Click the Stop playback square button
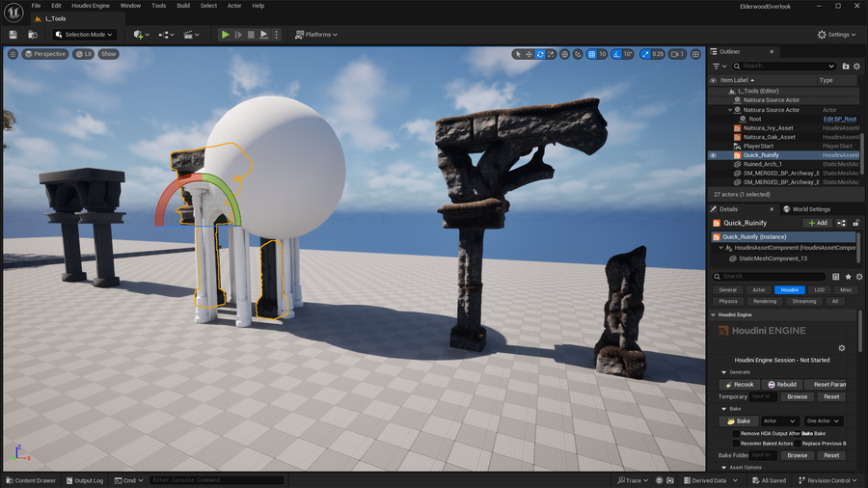 [251, 35]
